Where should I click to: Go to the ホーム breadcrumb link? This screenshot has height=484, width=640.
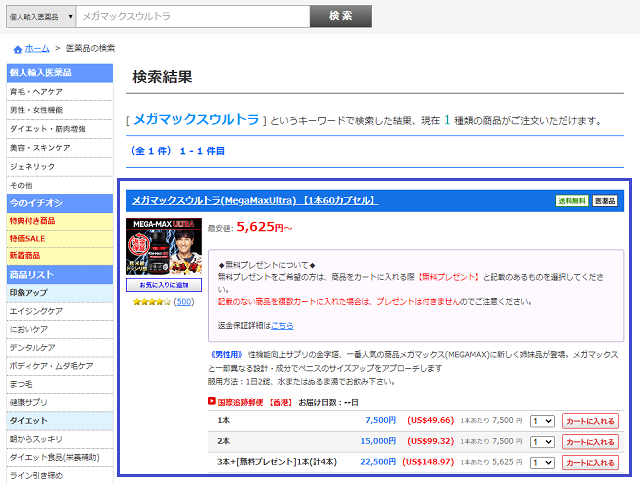37,49
